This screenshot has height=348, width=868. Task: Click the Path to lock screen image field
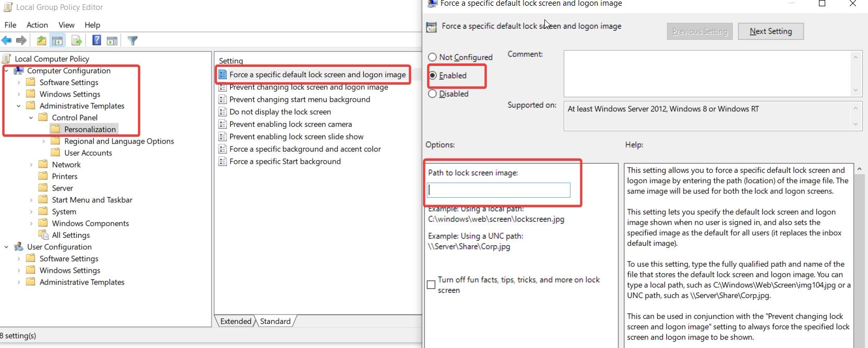point(499,190)
